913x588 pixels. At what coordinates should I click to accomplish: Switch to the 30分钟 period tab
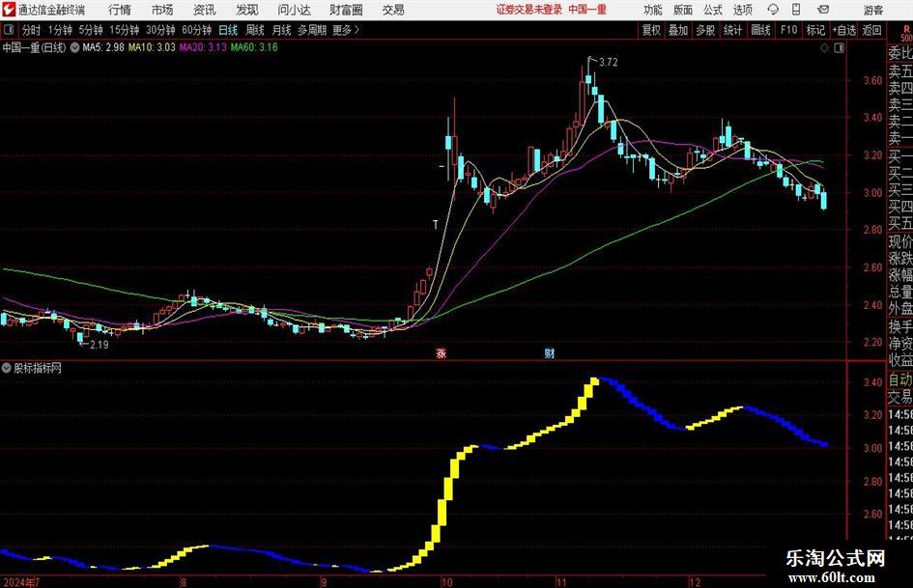click(x=160, y=30)
